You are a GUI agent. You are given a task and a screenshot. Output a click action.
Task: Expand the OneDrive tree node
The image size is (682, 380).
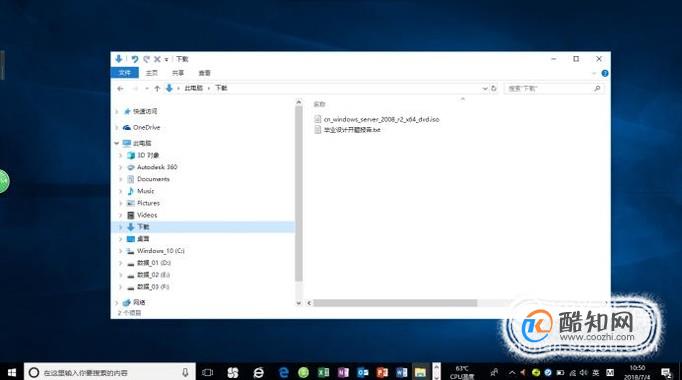click(117, 127)
